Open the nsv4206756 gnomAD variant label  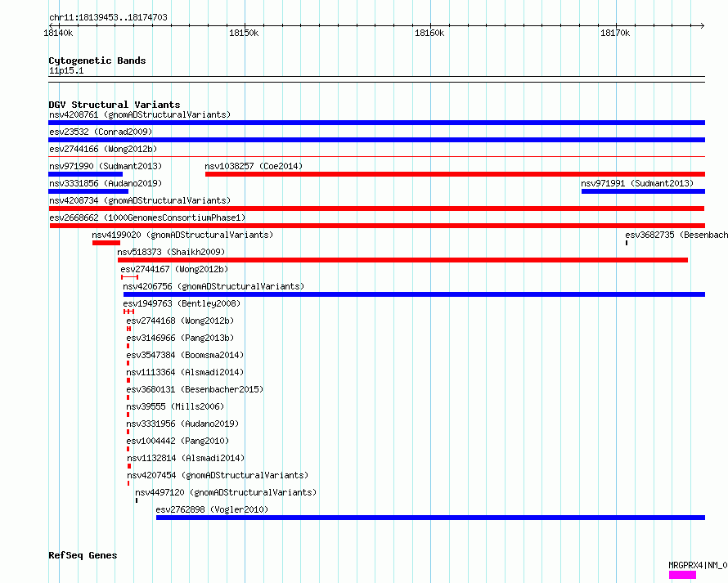(213, 286)
